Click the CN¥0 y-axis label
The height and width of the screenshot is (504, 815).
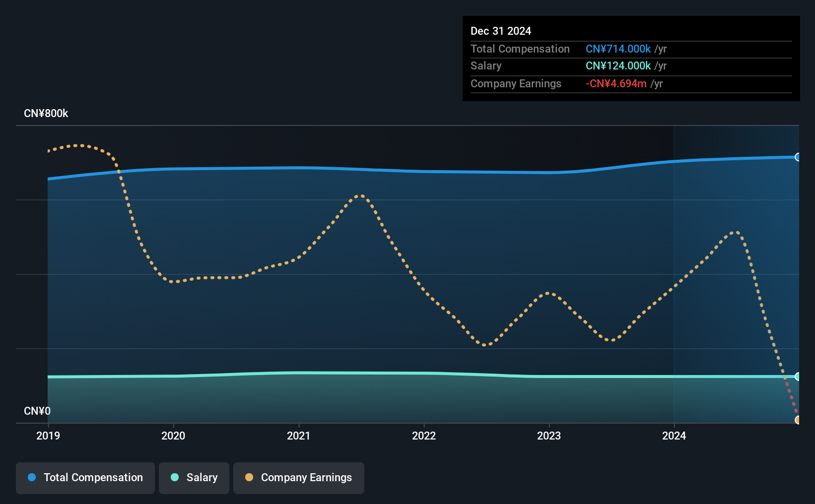tap(37, 411)
